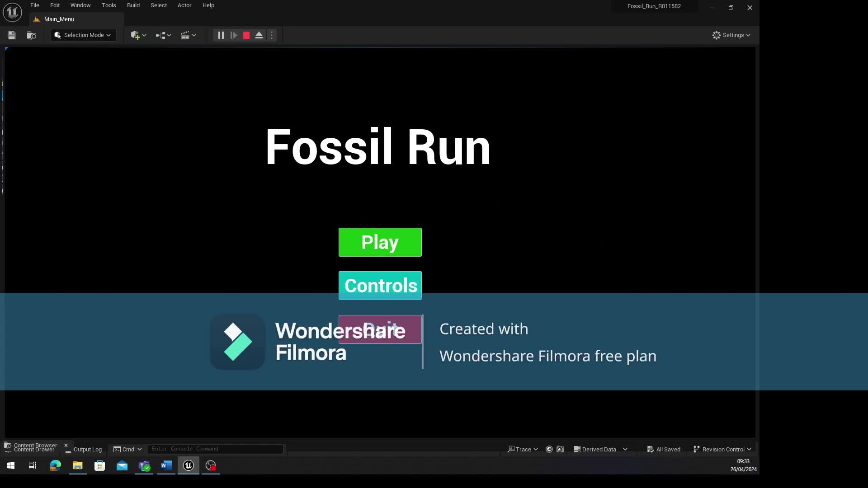Viewport: 868px width, 488px height.
Task: Advance one frame with the step button
Action: click(x=234, y=35)
